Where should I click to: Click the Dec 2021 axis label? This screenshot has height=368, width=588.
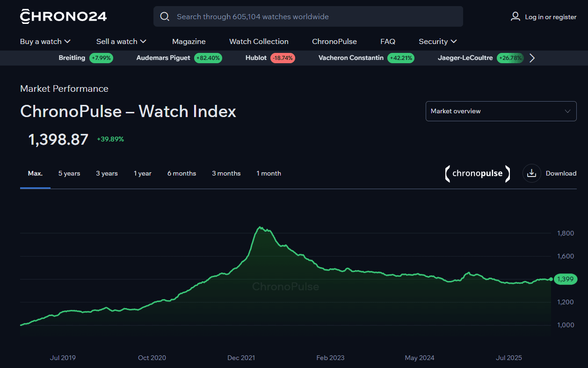241,358
